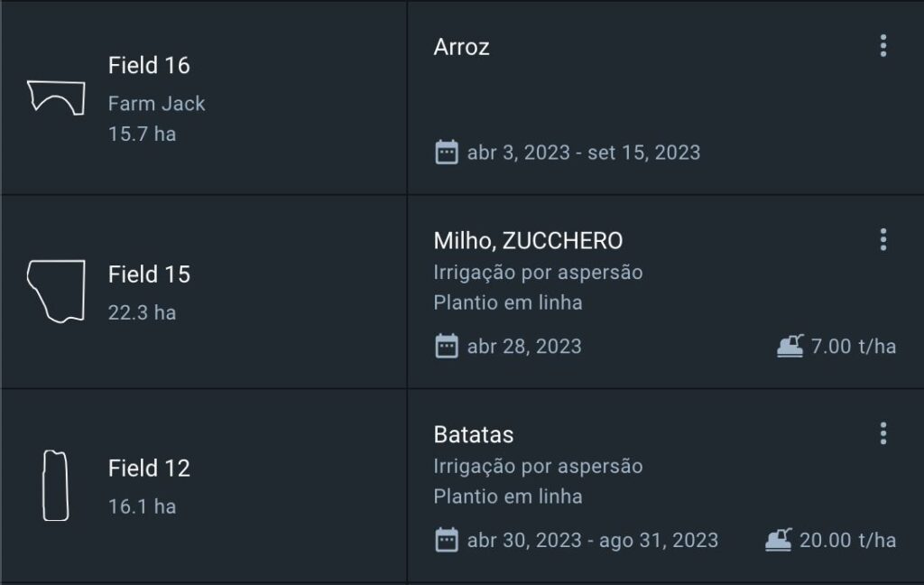Click the Farm Jack label under Field 16
924x585 pixels.
click(156, 104)
